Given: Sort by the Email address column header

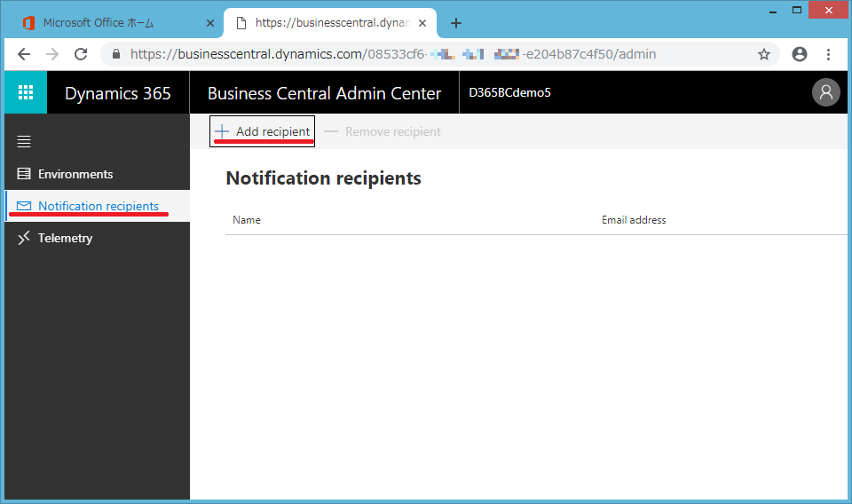Looking at the screenshot, I should [x=634, y=220].
